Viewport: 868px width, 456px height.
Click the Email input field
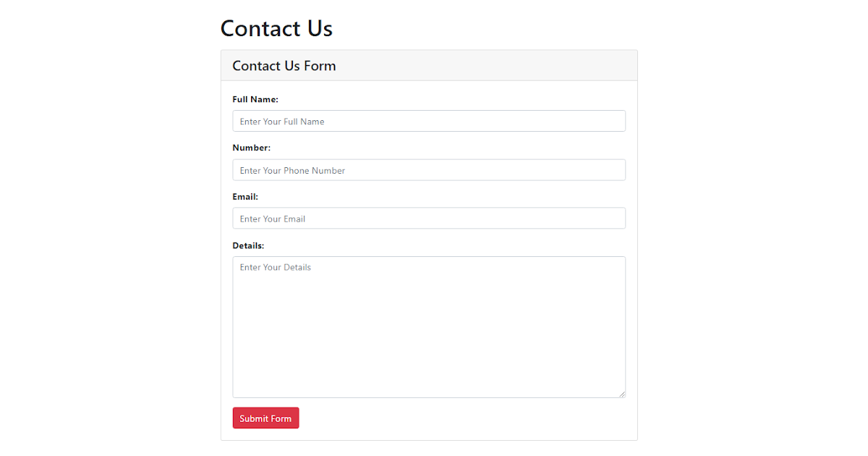(429, 218)
